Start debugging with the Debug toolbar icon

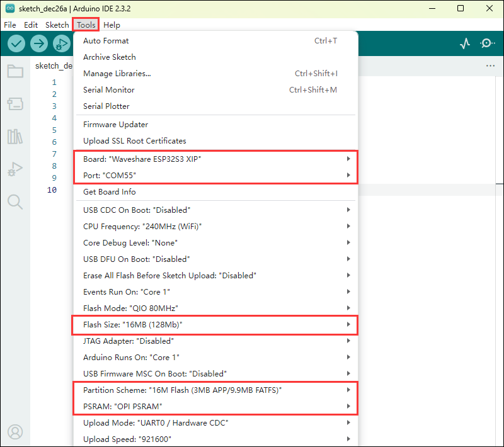tap(61, 43)
